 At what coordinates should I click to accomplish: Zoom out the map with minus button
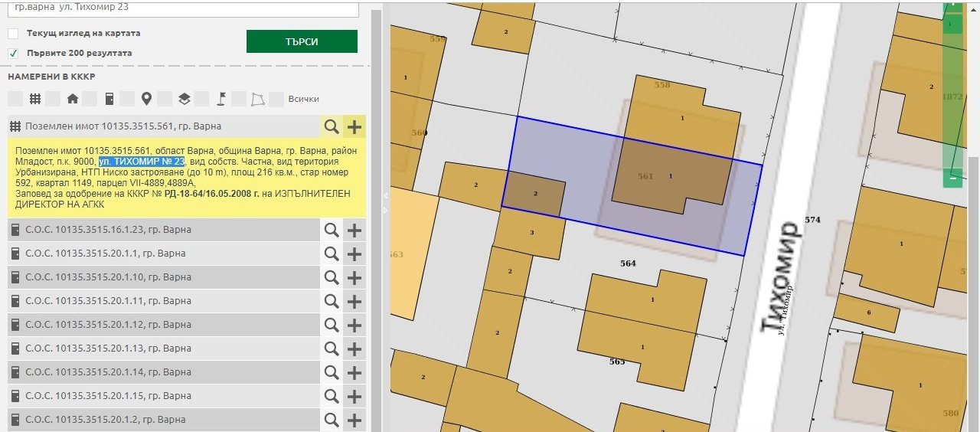point(953,178)
